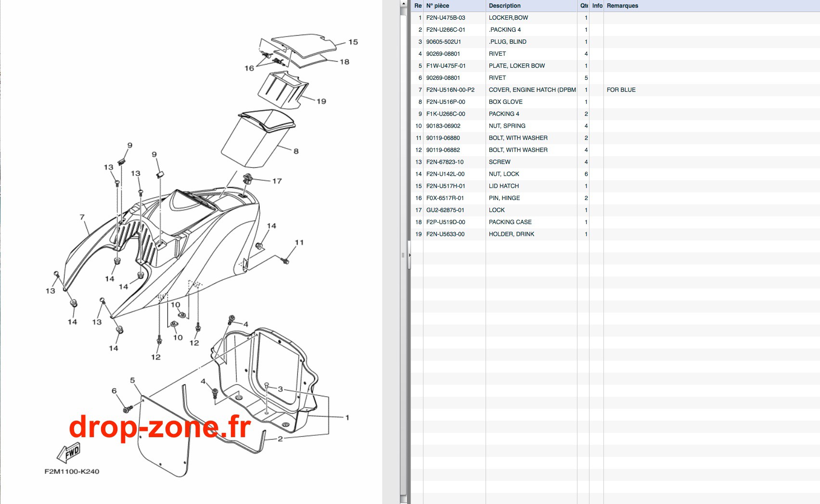Select part number 90119-06882
820x504 pixels.
[443, 150]
